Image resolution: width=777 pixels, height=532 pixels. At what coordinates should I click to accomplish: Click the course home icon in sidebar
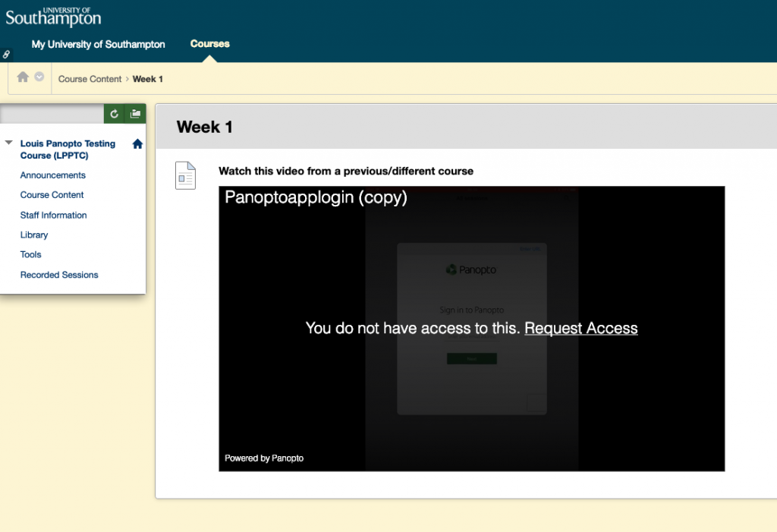[x=138, y=143]
